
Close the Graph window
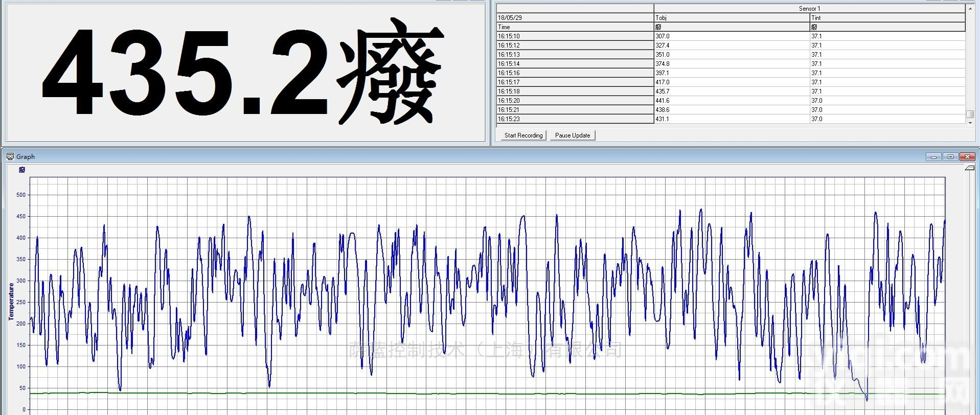(967, 157)
